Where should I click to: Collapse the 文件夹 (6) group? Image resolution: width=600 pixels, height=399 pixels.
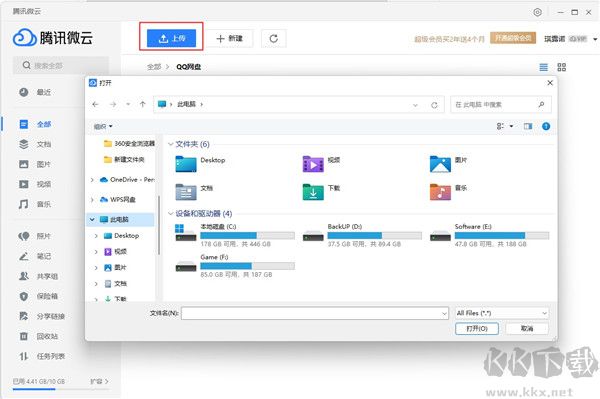coord(171,144)
